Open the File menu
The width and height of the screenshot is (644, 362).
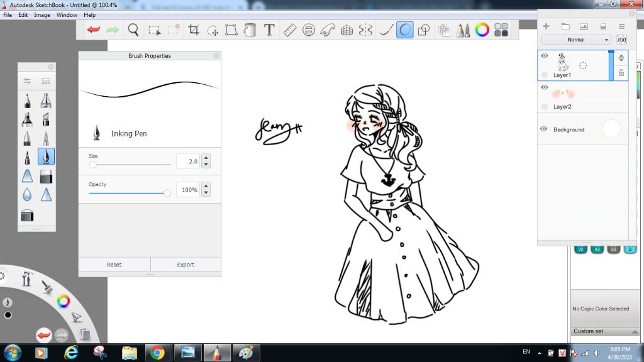coord(8,15)
